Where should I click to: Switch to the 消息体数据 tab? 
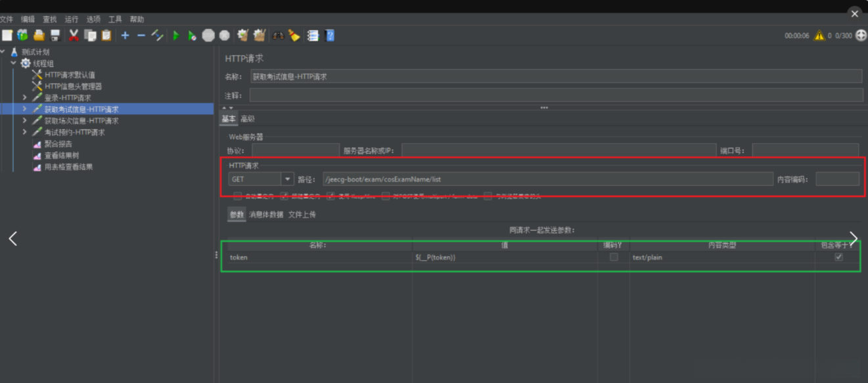click(x=266, y=214)
